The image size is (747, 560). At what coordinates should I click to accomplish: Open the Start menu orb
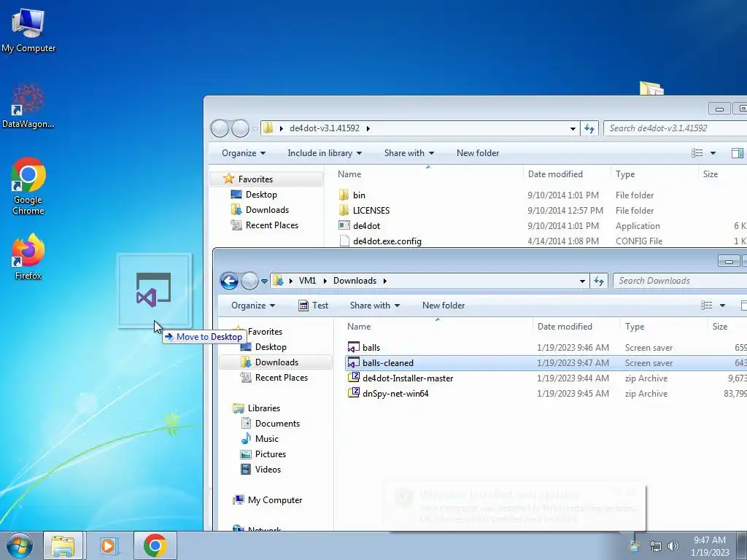click(20, 545)
